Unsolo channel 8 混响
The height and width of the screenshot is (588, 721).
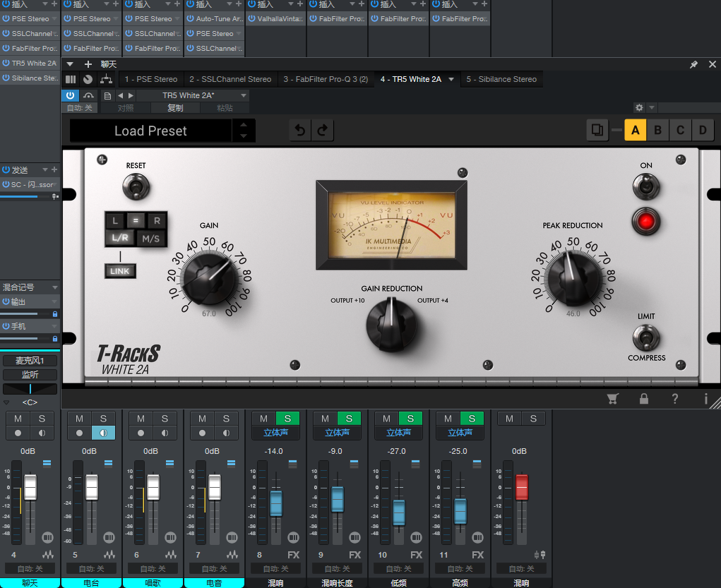pyautogui.click(x=287, y=419)
